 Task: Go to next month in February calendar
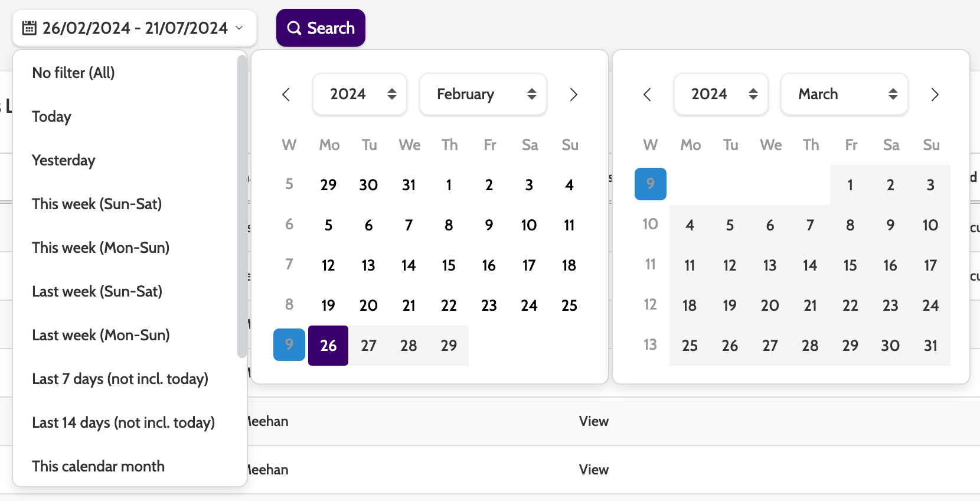573,95
